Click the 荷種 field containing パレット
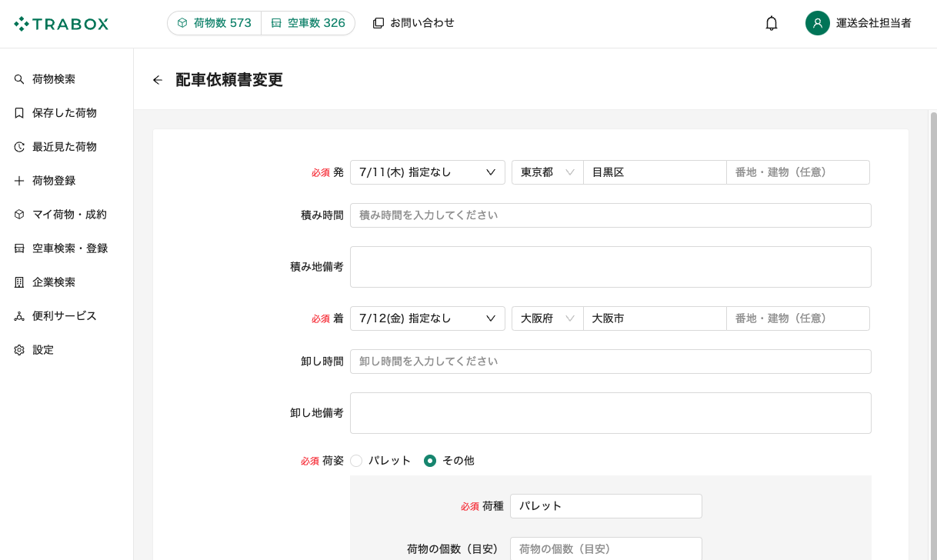 606,506
